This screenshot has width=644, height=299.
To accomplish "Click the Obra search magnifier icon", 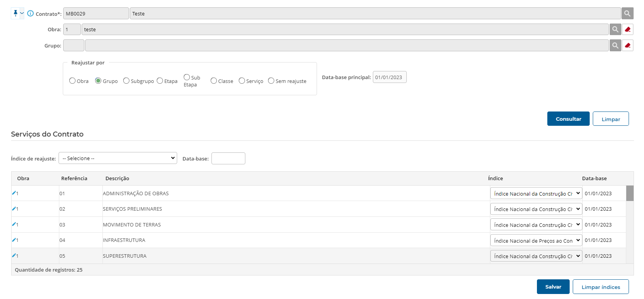I will [615, 29].
